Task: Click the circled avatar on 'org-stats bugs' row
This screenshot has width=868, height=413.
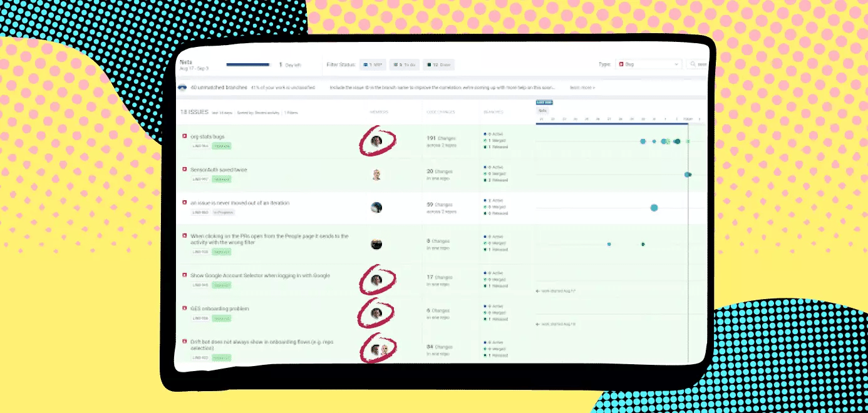Action: coord(376,142)
